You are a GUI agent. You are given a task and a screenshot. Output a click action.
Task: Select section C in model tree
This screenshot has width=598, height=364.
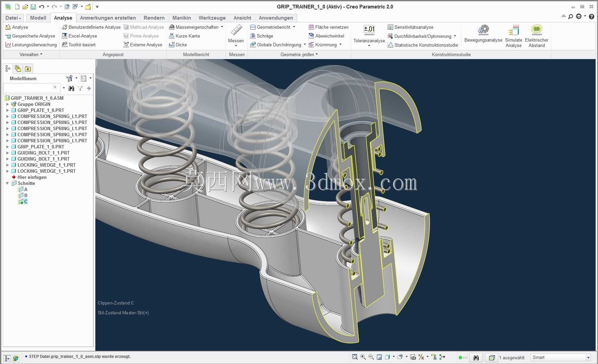click(x=23, y=201)
